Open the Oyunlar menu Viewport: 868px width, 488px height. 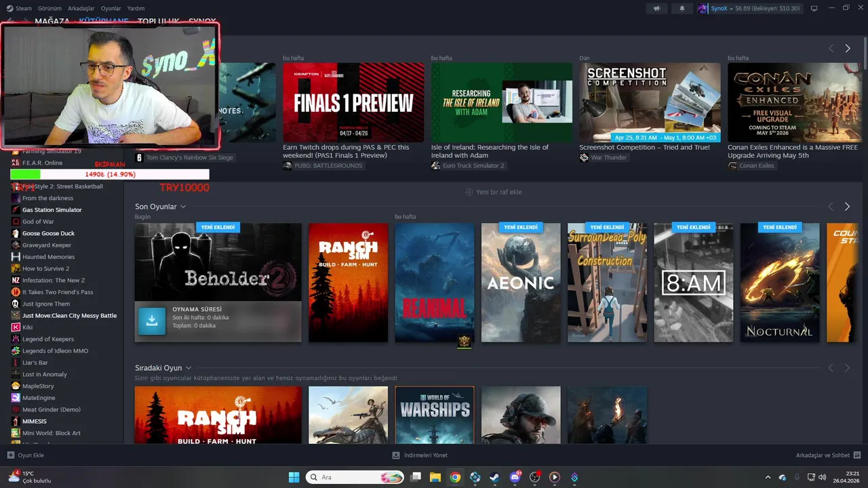pos(111,8)
